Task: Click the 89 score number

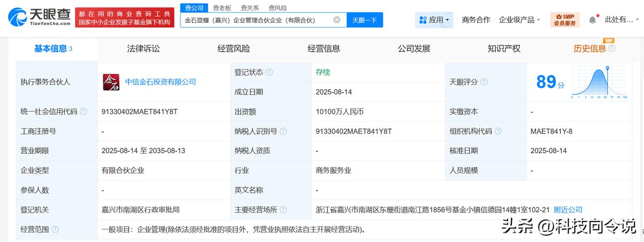Action: [x=546, y=82]
